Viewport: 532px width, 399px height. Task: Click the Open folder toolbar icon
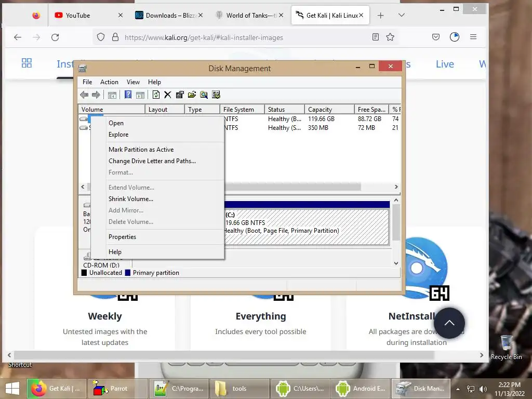pos(192,95)
